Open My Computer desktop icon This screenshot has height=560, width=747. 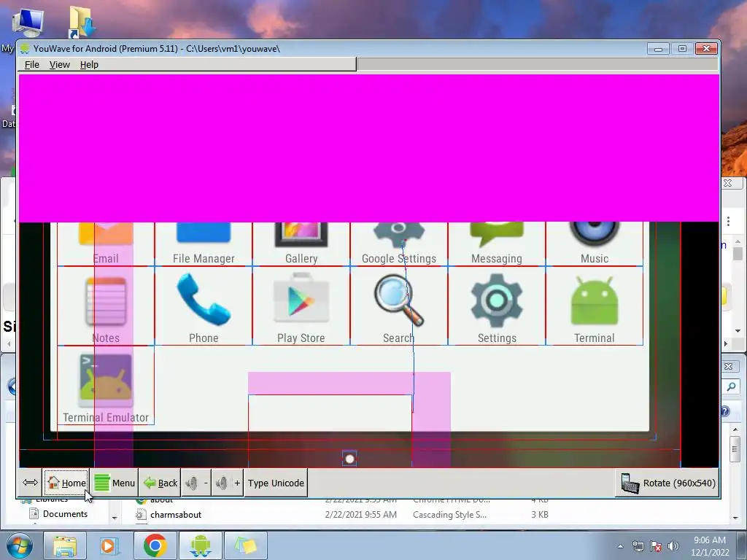coord(28,23)
